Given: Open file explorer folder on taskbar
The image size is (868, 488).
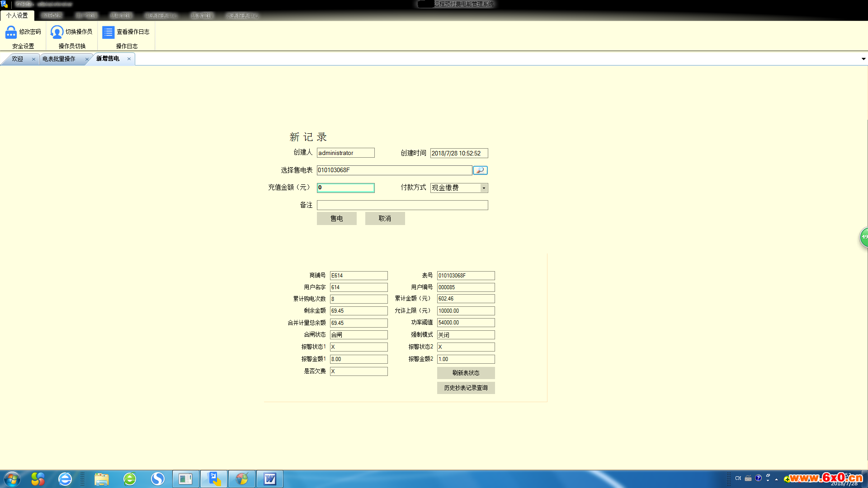Looking at the screenshot, I should coord(102,479).
